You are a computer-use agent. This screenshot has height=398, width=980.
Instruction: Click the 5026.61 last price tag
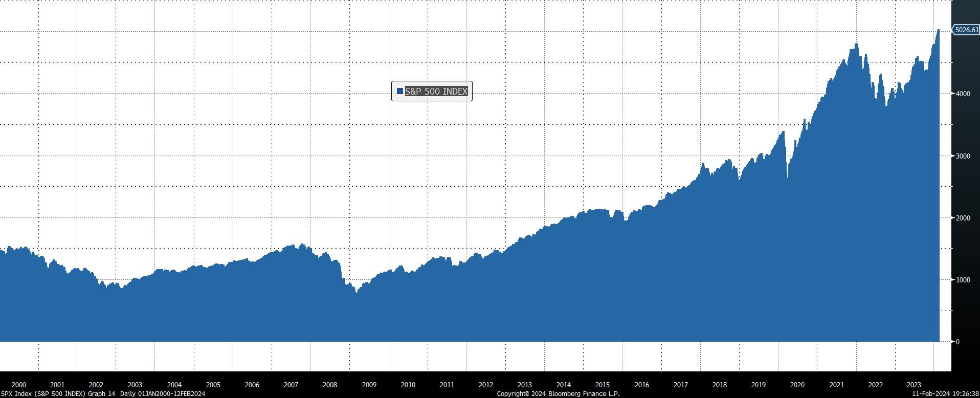click(966, 30)
